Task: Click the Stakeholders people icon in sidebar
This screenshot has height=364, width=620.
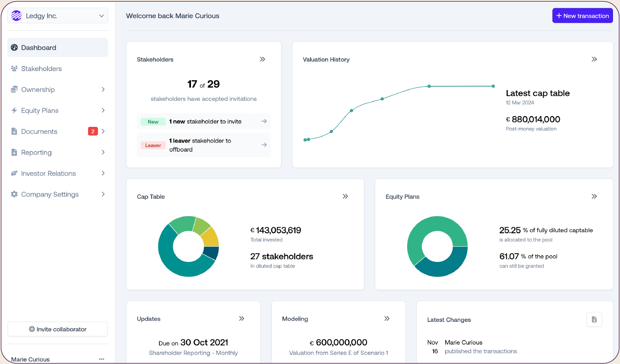Action: pos(14,69)
